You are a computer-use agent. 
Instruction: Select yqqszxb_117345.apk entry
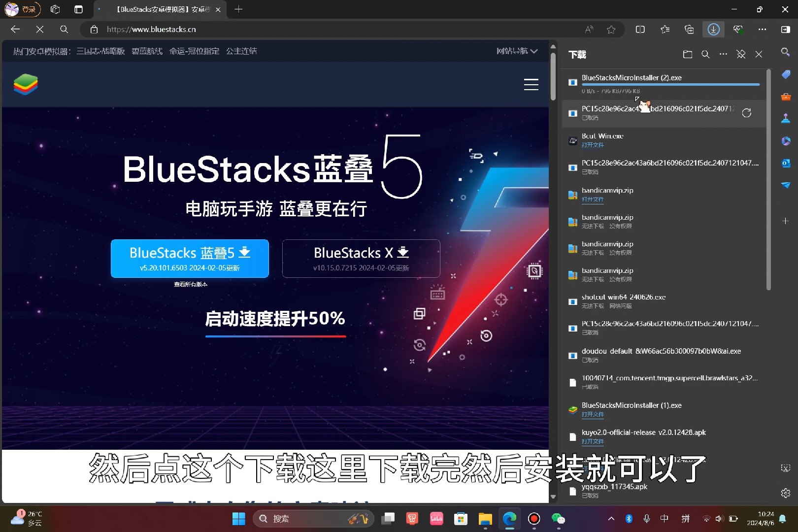tap(664, 491)
